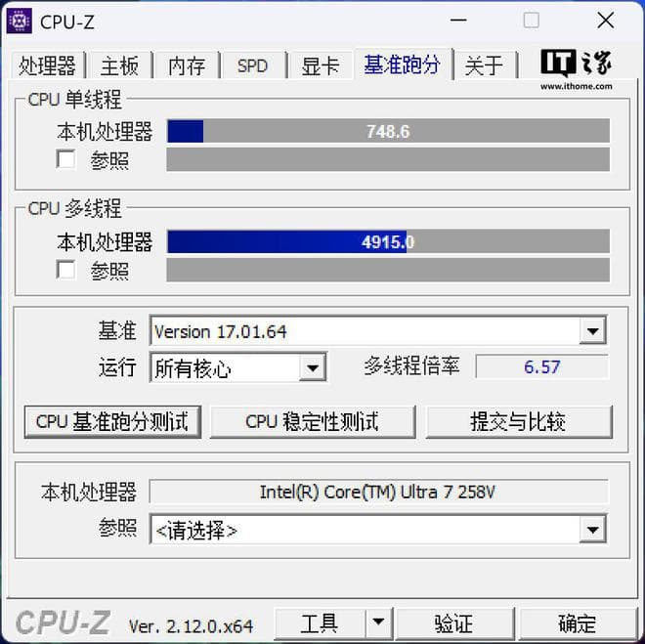Click the 提交与比较 button

[x=519, y=422]
